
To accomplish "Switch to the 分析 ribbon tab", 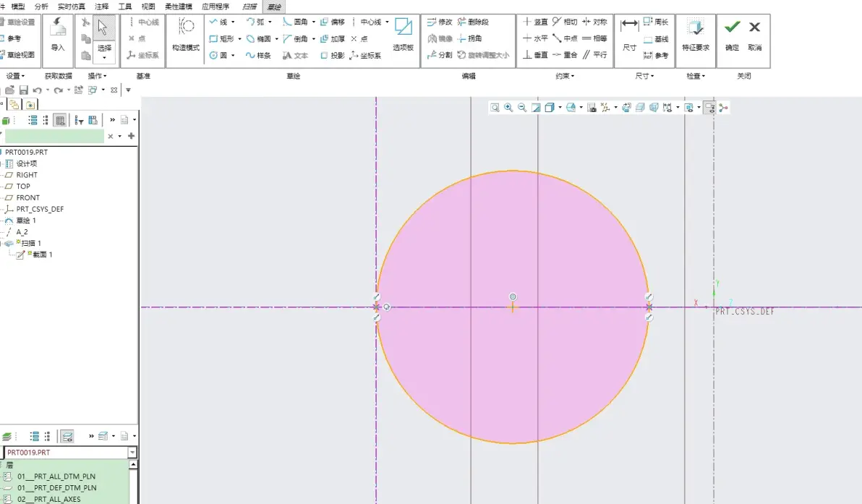I will point(41,7).
